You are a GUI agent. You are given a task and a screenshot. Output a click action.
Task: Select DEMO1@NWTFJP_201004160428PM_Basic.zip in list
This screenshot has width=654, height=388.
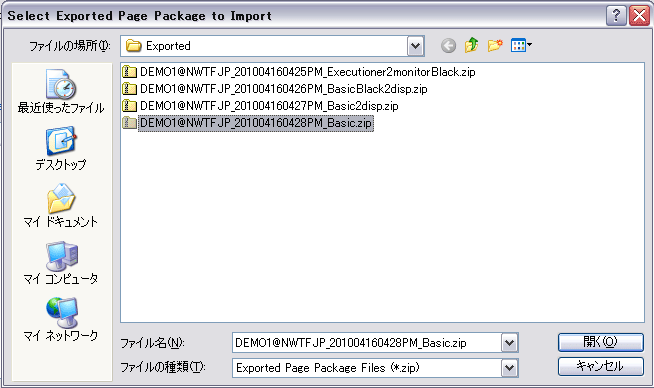(x=256, y=123)
